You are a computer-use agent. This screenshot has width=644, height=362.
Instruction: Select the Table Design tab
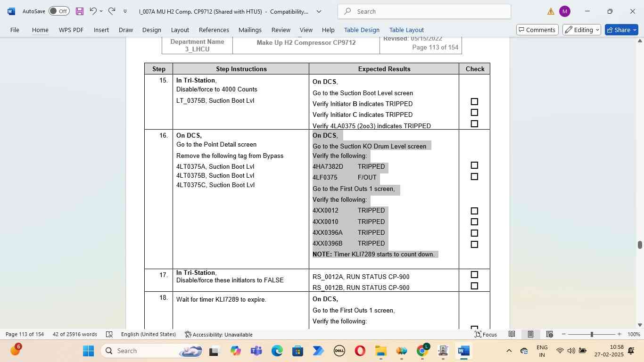point(362,30)
